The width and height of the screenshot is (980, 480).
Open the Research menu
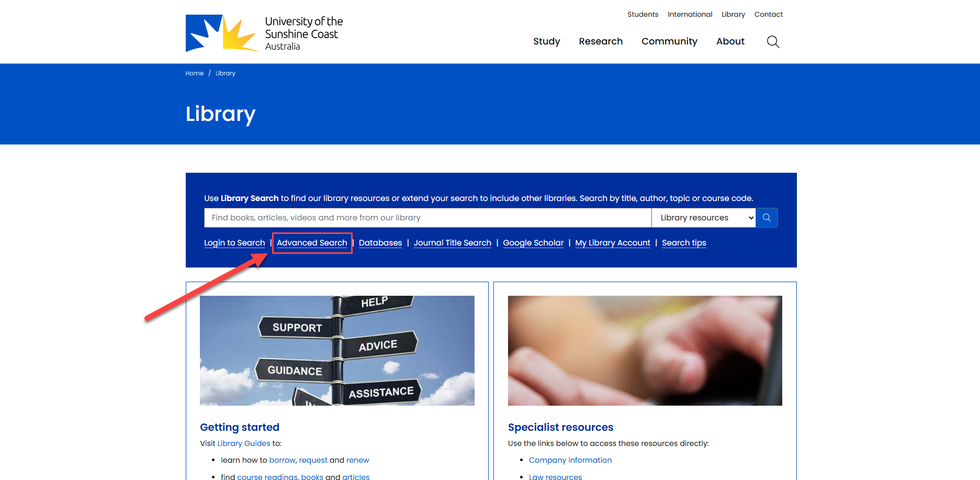[x=601, y=41]
